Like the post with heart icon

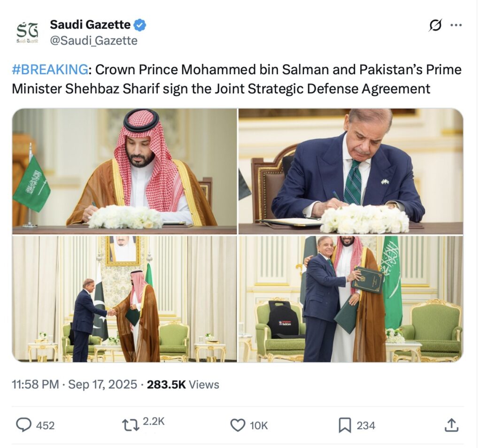[x=238, y=425]
